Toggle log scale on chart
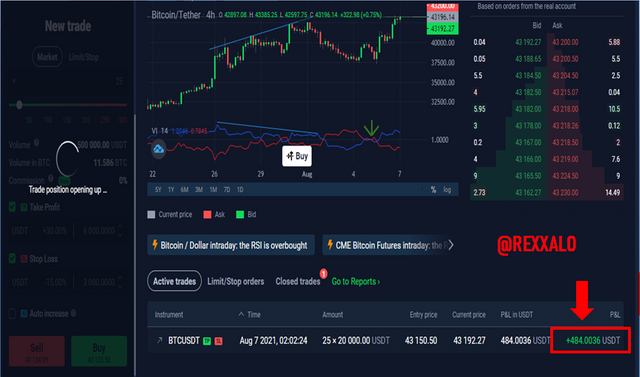The image size is (640, 377). coord(447,190)
